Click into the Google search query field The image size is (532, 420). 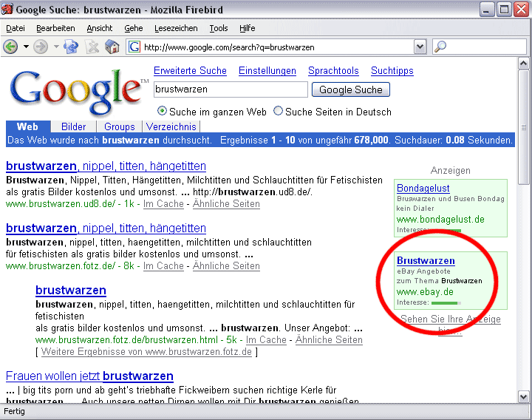click(x=231, y=89)
